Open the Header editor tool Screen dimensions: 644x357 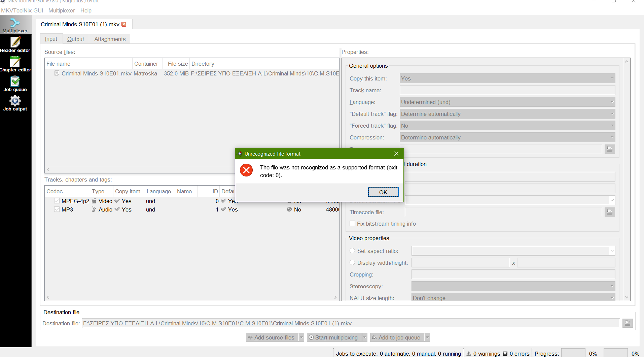[15, 45]
